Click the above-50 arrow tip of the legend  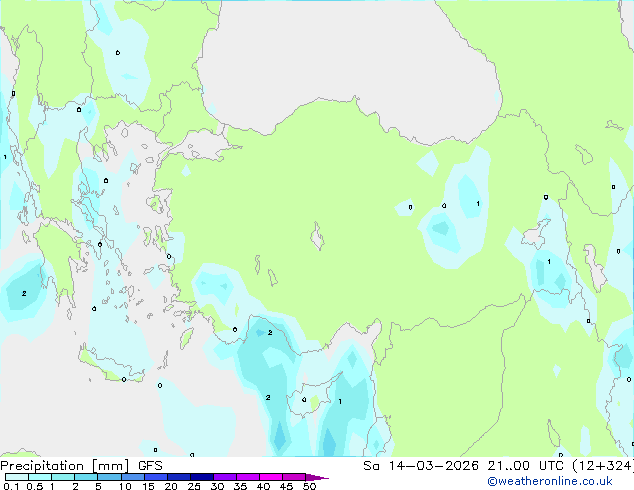[317, 477]
